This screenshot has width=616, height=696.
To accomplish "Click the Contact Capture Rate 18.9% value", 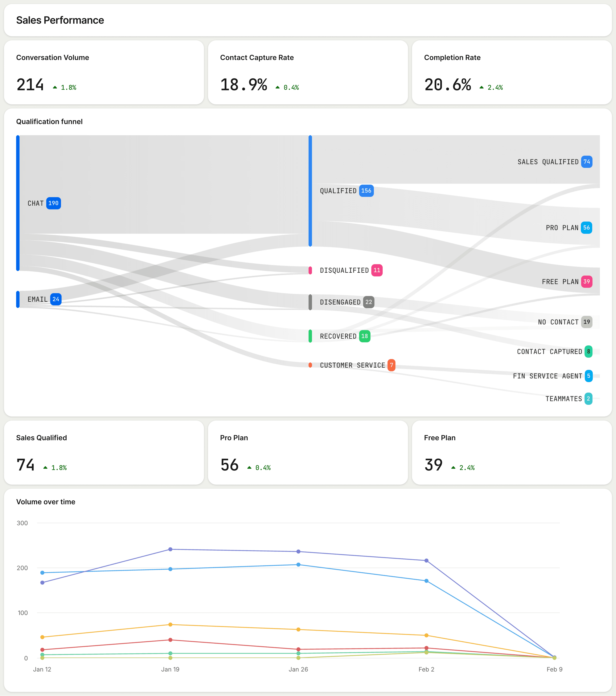I will tap(244, 85).
